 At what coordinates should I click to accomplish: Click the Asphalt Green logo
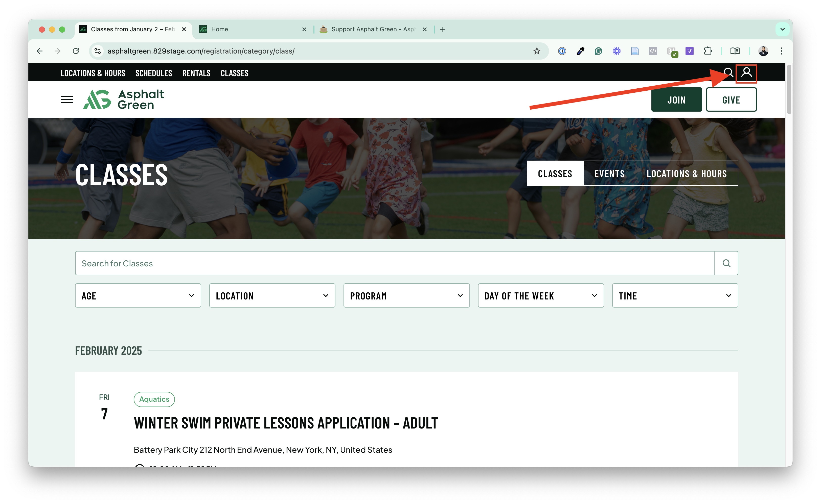123,99
